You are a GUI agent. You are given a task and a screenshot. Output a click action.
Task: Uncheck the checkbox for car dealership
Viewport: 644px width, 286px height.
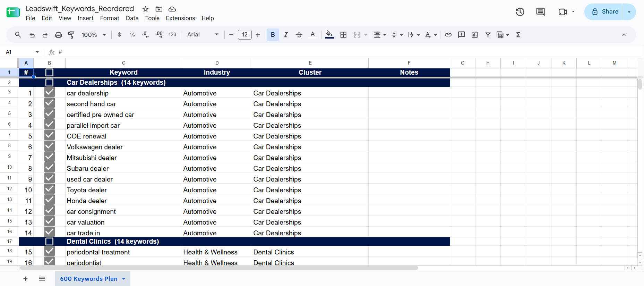coord(49,92)
